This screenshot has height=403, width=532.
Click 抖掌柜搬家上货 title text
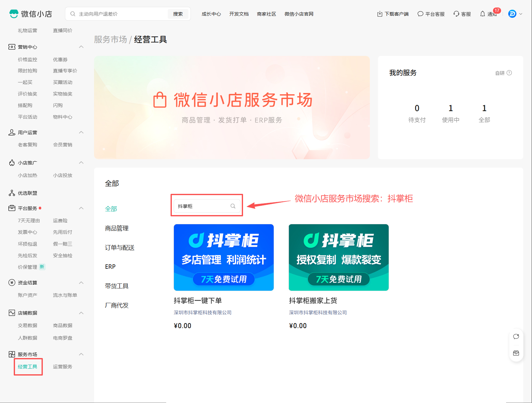pos(313,301)
